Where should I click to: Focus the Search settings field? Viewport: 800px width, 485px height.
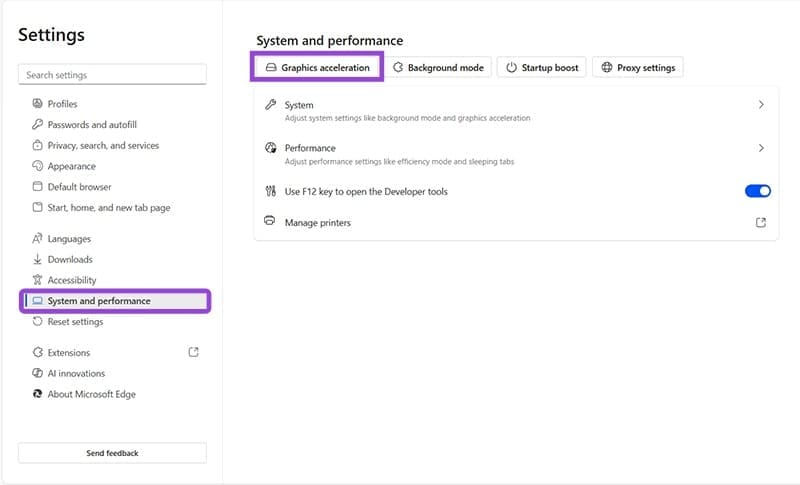pos(112,75)
